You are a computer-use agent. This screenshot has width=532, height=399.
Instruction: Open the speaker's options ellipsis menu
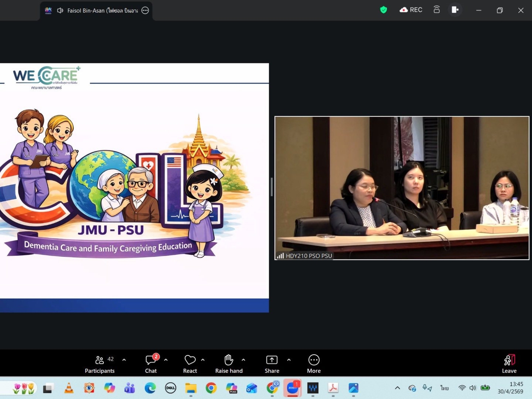coord(145,10)
